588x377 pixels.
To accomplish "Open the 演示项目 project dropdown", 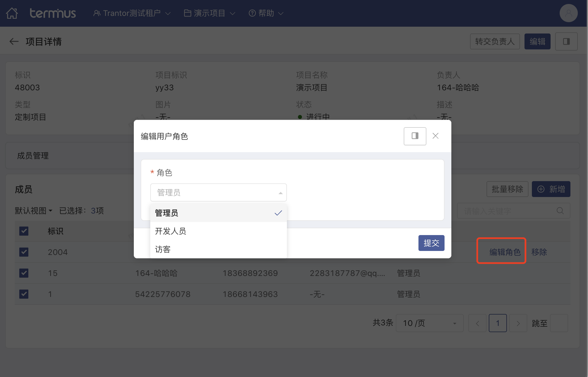I will coord(210,13).
